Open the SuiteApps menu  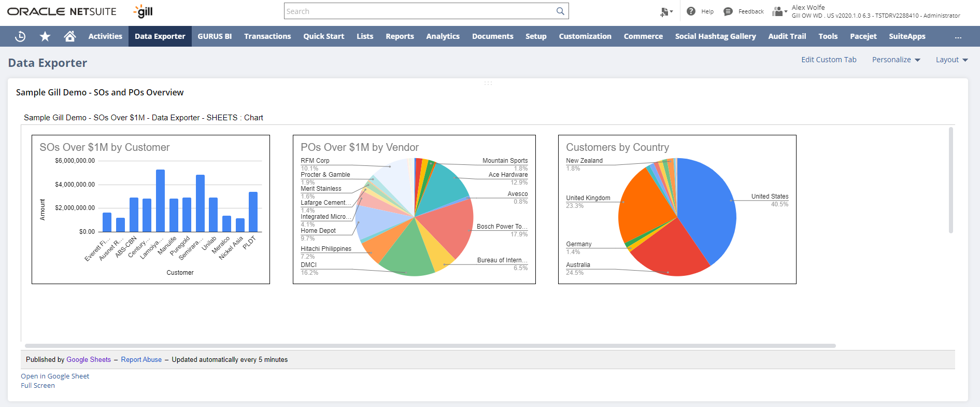coord(907,36)
